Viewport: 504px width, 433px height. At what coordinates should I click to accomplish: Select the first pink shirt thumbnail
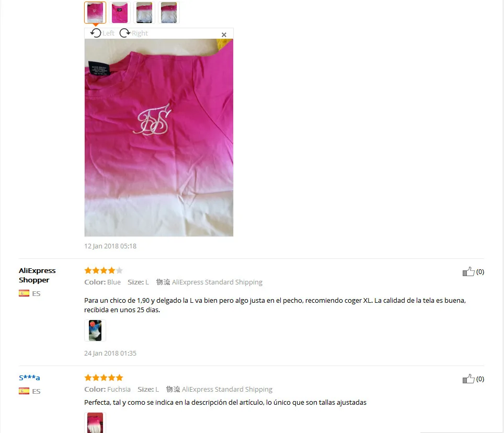(95, 13)
